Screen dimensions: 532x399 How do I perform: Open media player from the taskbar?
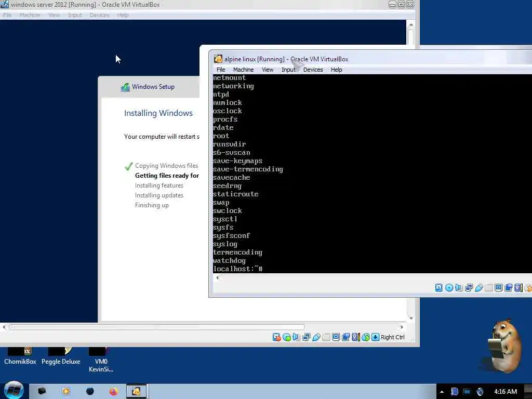click(x=66, y=392)
